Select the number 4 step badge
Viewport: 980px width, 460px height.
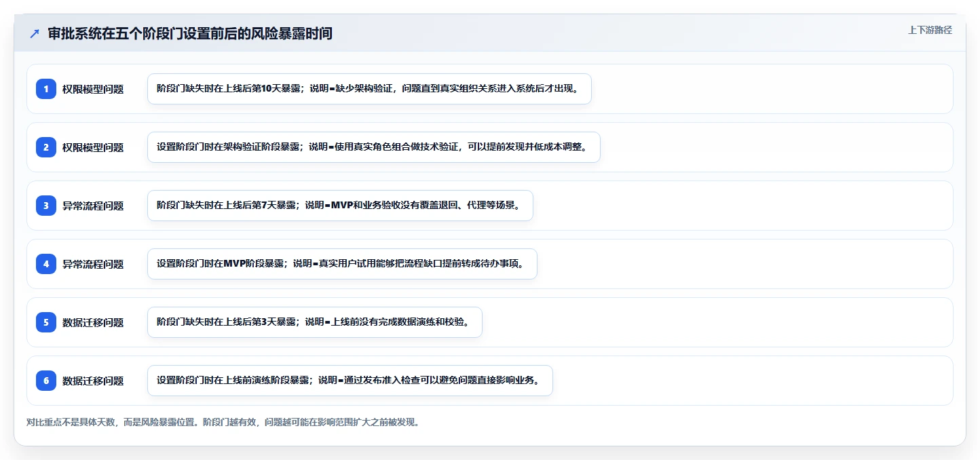(46, 264)
